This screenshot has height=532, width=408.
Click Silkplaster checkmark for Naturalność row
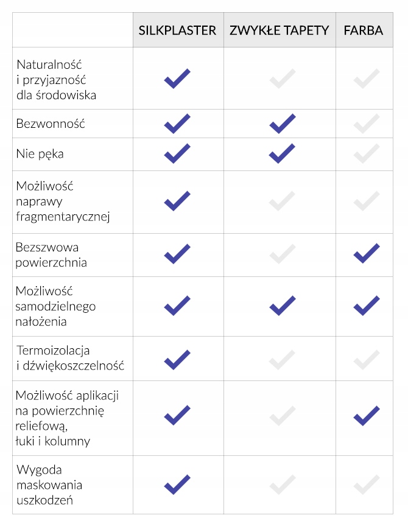177,79
